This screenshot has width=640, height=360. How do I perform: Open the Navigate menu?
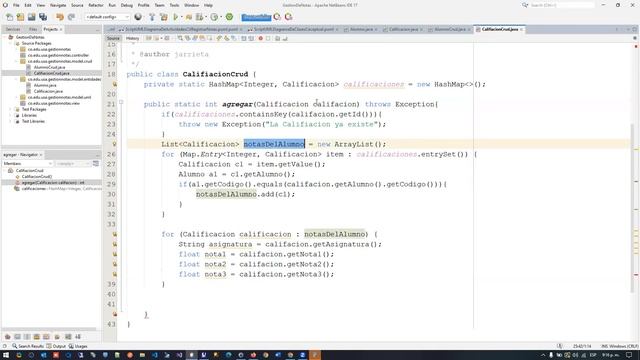[x=58, y=5]
